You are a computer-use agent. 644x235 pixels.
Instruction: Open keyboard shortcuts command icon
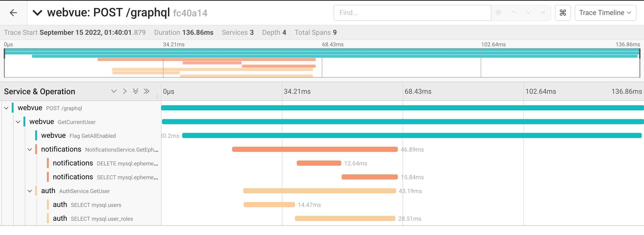[x=563, y=12]
